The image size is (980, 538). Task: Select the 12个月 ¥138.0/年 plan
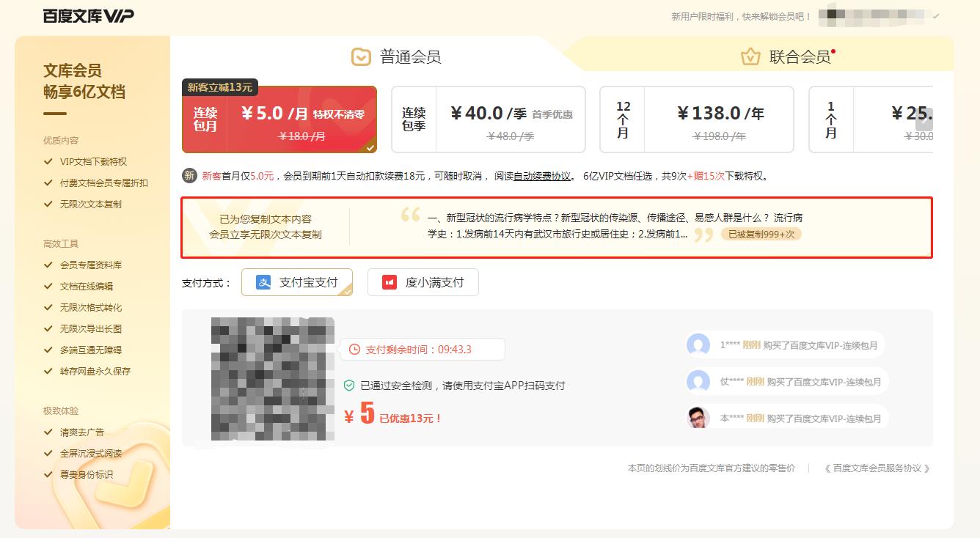tap(695, 119)
